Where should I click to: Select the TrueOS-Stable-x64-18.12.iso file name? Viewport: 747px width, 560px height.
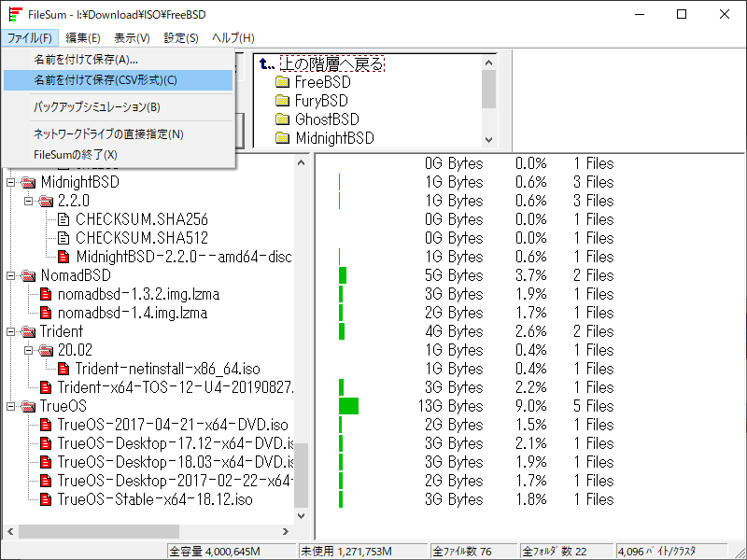pyautogui.click(x=155, y=499)
